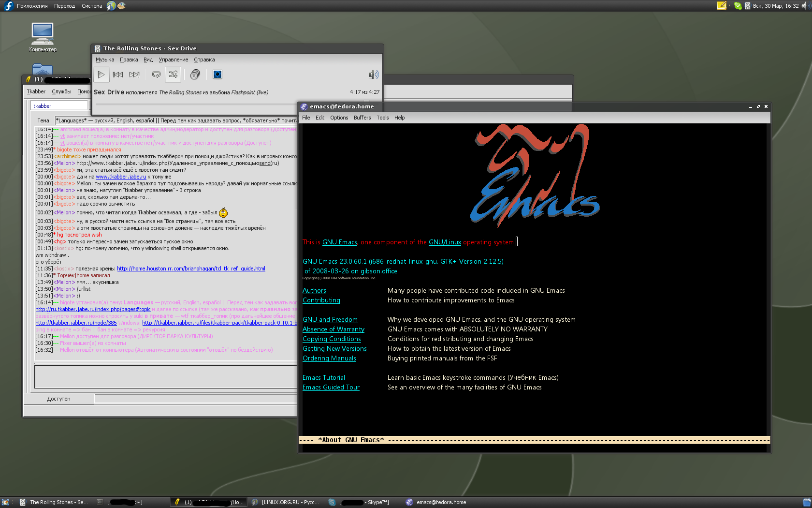Open the Справка menu in Rhythmbox

pos(204,60)
